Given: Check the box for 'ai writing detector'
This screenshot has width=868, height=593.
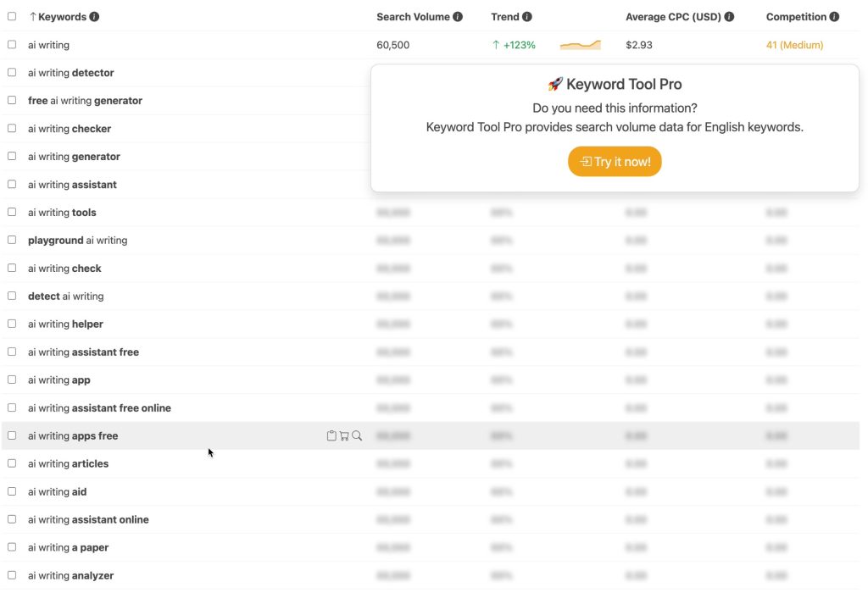Looking at the screenshot, I should pos(12,73).
